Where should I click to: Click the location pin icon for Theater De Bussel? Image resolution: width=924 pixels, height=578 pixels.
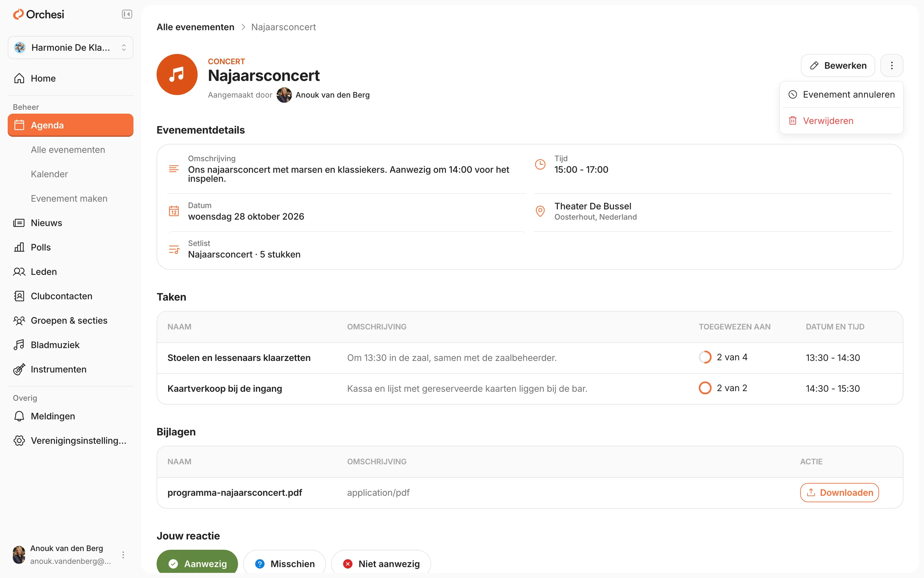point(540,211)
